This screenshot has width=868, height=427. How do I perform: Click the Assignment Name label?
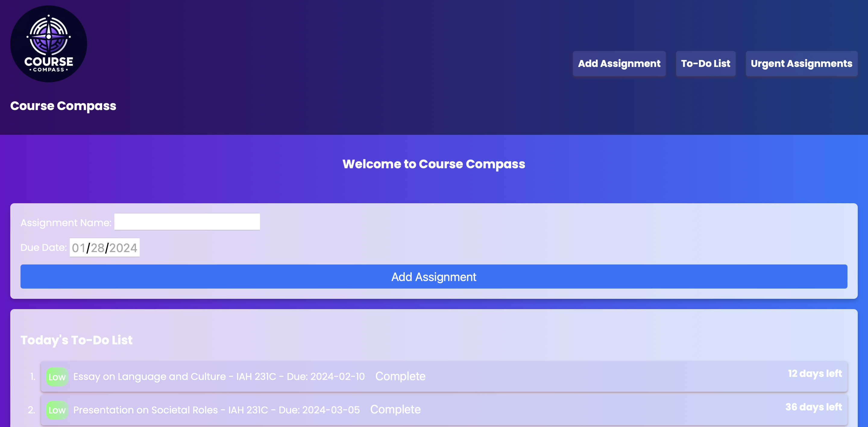[x=66, y=223]
